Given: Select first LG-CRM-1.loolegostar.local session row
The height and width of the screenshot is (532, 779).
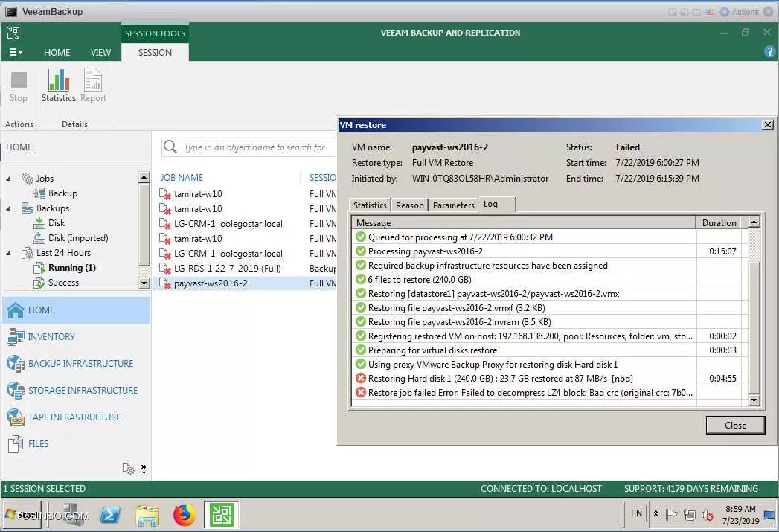Looking at the screenshot, I should pos(247,223).
